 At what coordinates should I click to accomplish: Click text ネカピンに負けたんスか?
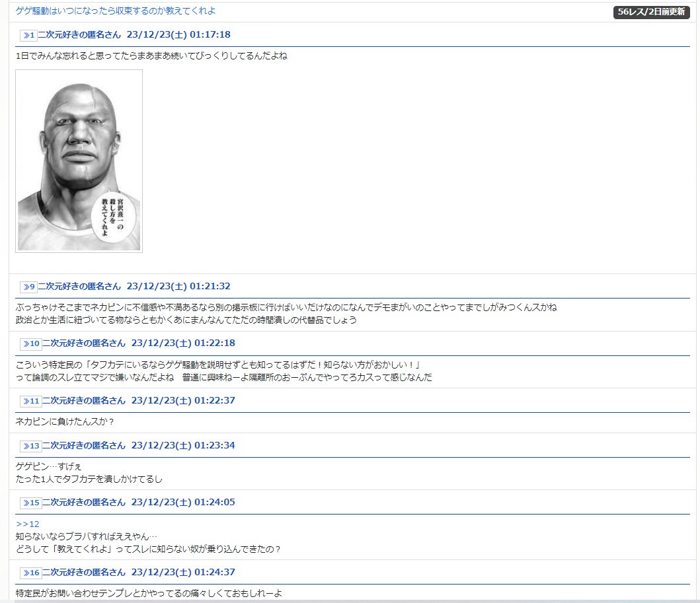[65, 422]
